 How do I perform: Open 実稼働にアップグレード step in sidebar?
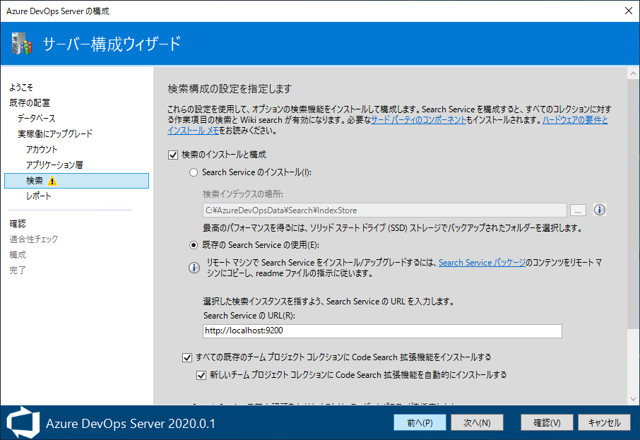pyautogui.click(x=55, y=134)
